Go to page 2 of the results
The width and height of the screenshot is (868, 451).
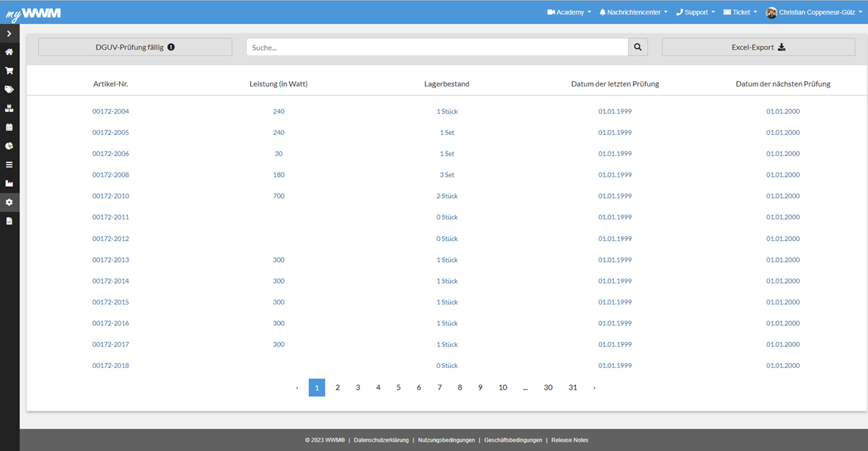click(337, 387)
